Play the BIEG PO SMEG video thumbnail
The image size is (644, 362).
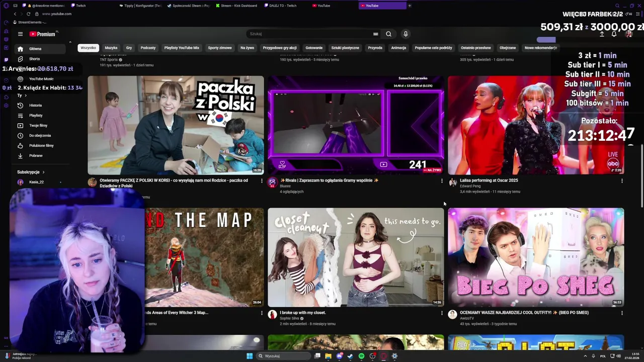536,257
